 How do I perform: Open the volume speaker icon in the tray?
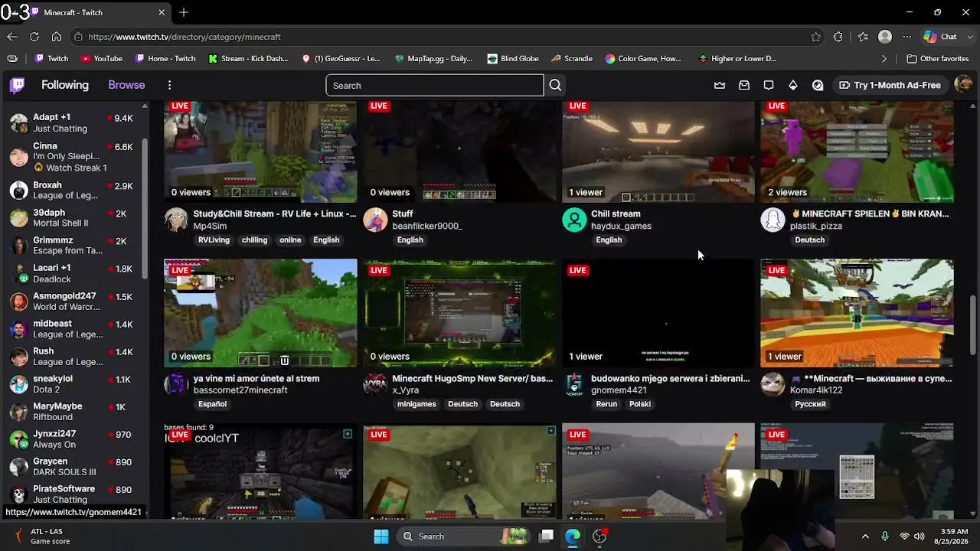click(920, 536)
